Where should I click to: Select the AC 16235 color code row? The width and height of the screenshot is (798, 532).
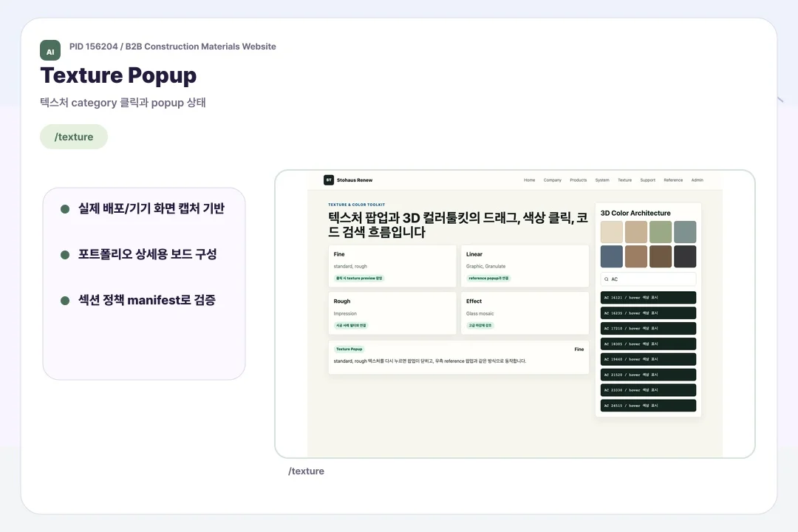pyautogui.click(x=648, y=313)
